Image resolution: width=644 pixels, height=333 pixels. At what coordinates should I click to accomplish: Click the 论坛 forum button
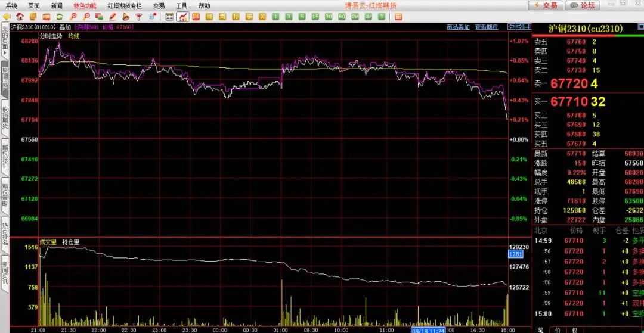[582, 5]
